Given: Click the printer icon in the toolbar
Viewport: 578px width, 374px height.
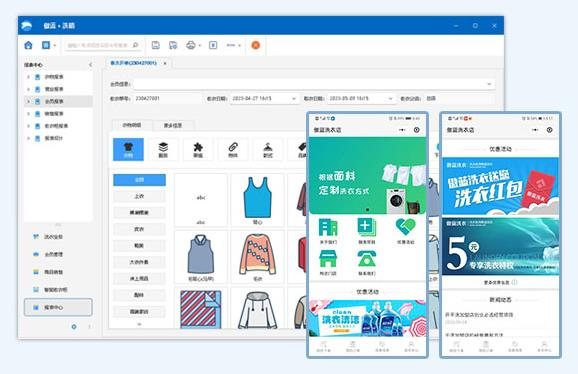Looking at the screenshot, I should (x=191, y=45).
